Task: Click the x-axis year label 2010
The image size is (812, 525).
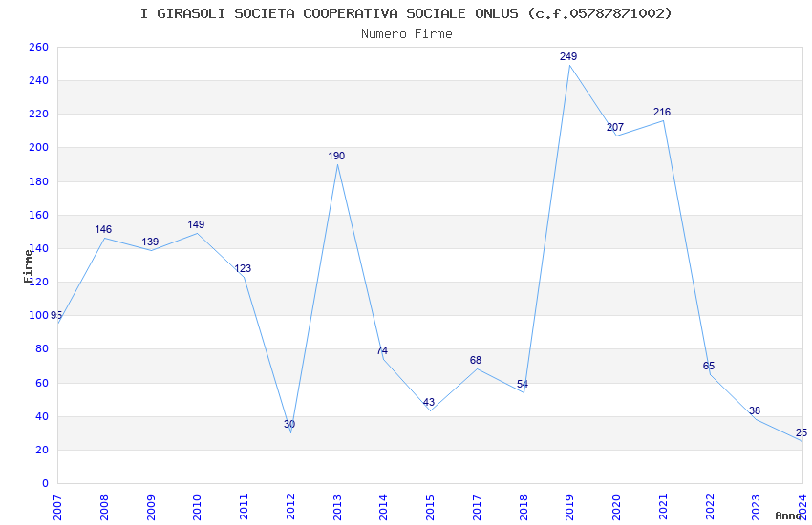Action: pos(198,507)
